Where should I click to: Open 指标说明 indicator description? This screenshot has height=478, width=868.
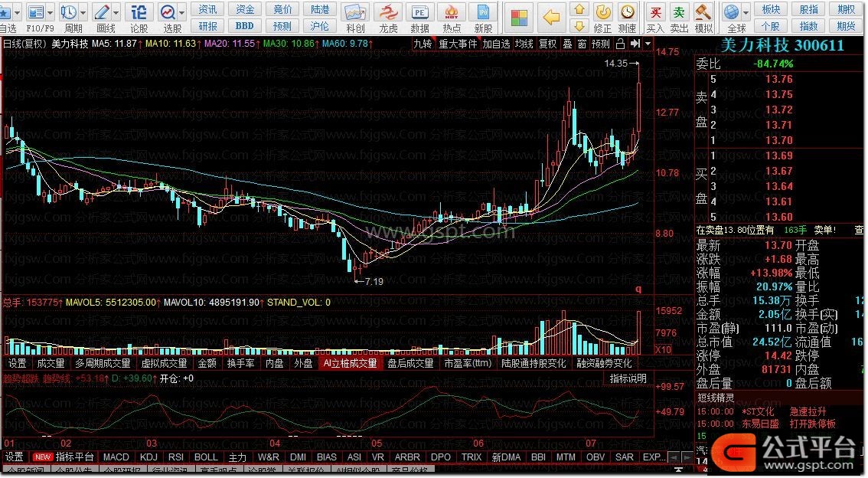(x=628, y=378)
